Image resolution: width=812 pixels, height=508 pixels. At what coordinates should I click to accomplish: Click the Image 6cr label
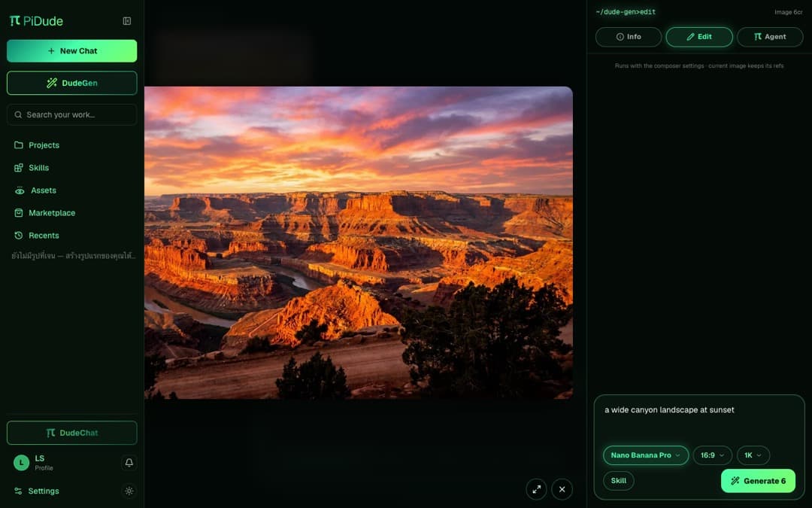click(788, 12)
